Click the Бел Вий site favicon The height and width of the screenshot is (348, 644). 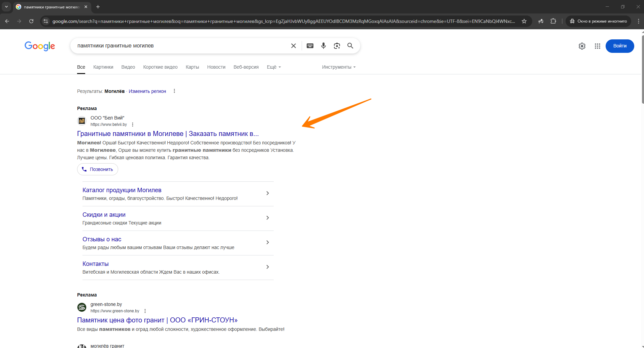pos(82,121)
